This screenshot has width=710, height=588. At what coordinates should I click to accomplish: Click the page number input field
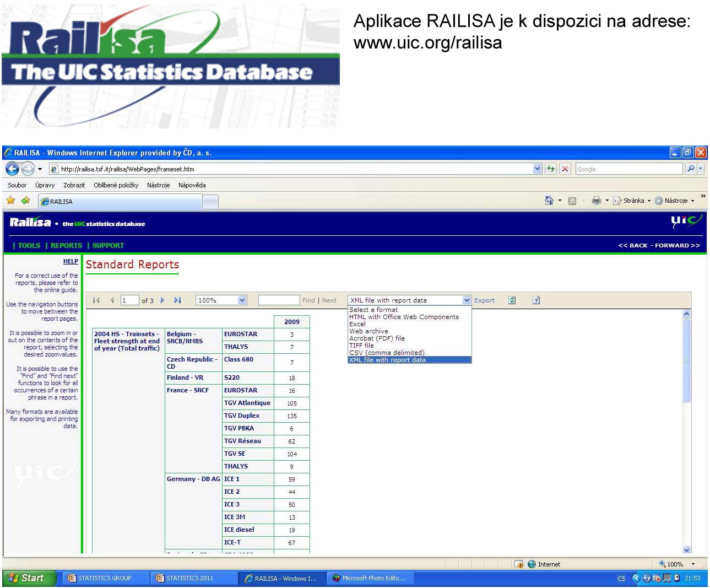[129, 300]
